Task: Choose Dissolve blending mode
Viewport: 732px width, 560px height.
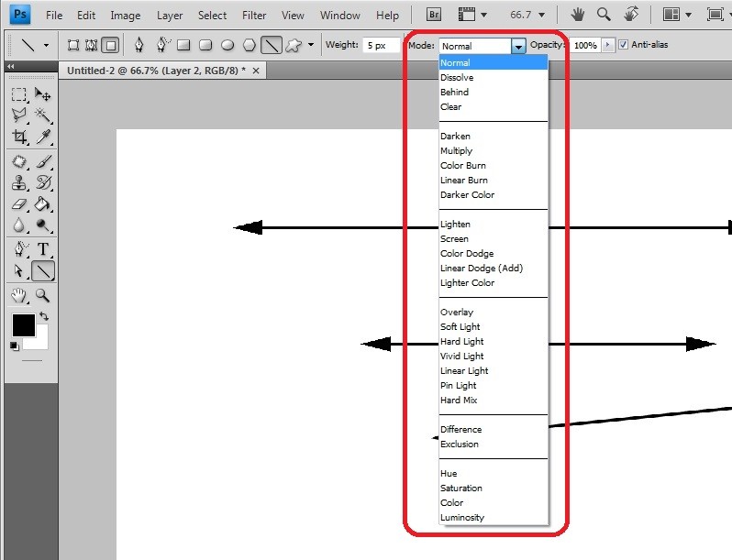Action: tap(494, 77)
